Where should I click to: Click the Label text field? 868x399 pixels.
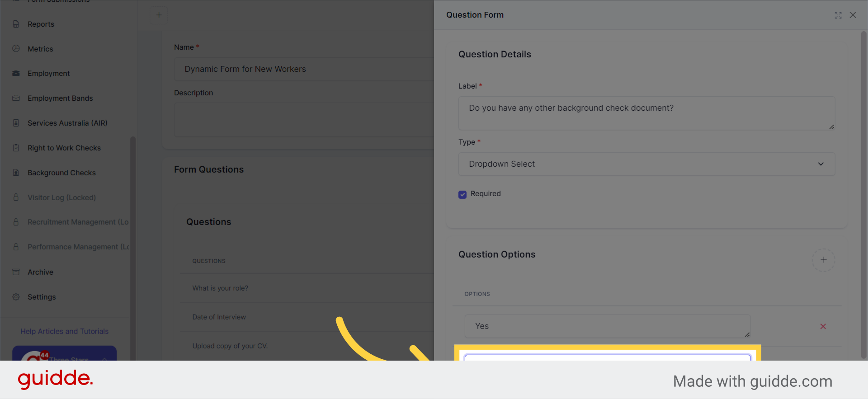coord(646,113)
